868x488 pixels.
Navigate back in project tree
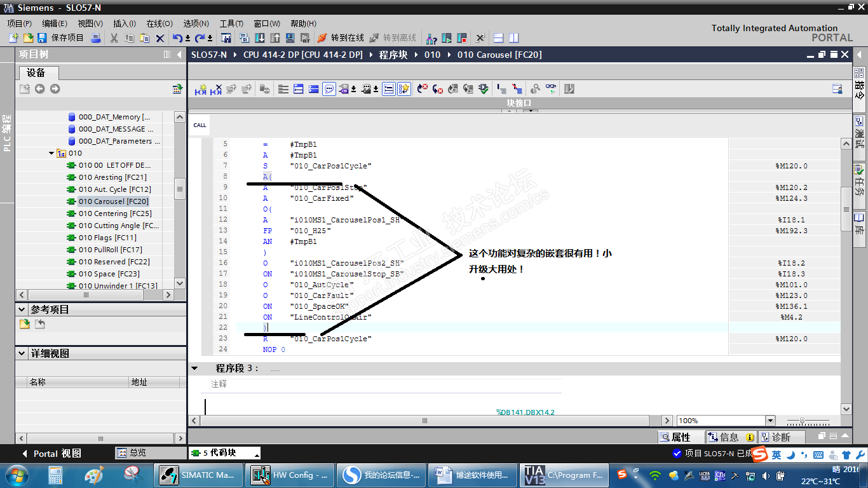tap(40, 89)
